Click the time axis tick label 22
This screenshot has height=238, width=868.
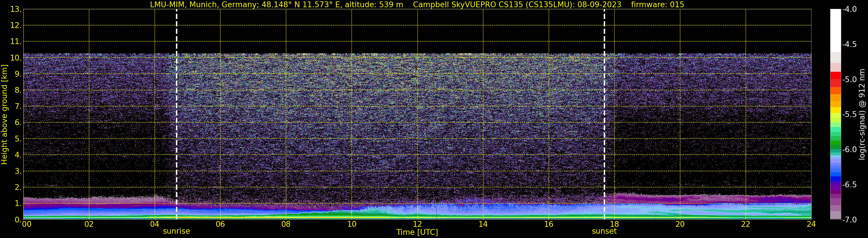[x=746, y=224]
